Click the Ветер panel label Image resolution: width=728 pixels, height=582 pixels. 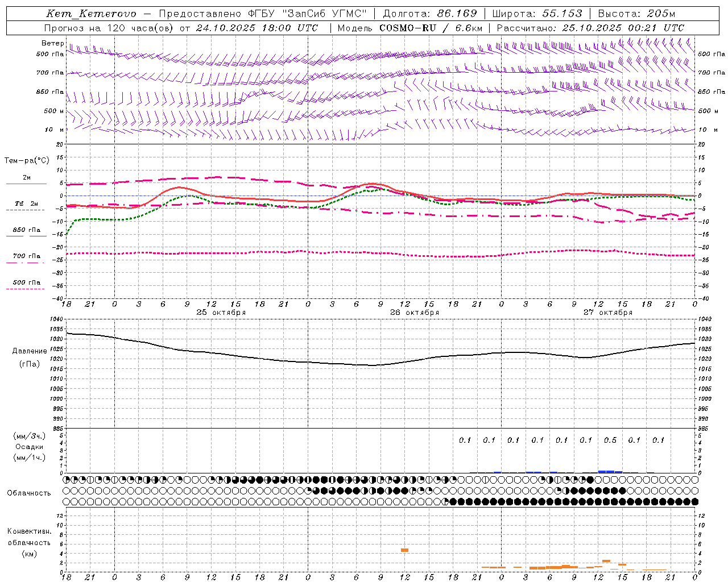point(53,43)
